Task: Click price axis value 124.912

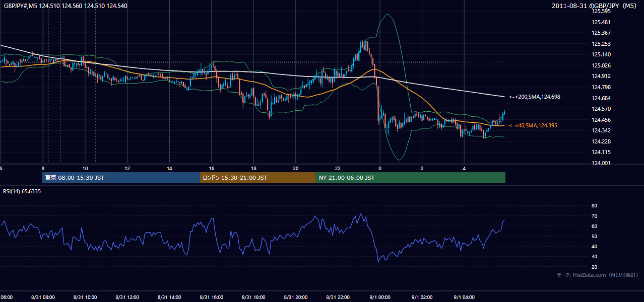Action: pyautogui.click(x=602, y=76)
